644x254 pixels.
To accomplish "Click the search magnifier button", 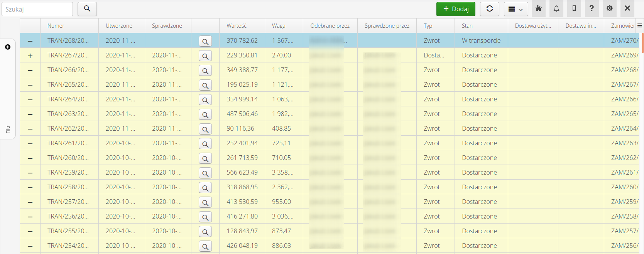I will pos(87,9).
